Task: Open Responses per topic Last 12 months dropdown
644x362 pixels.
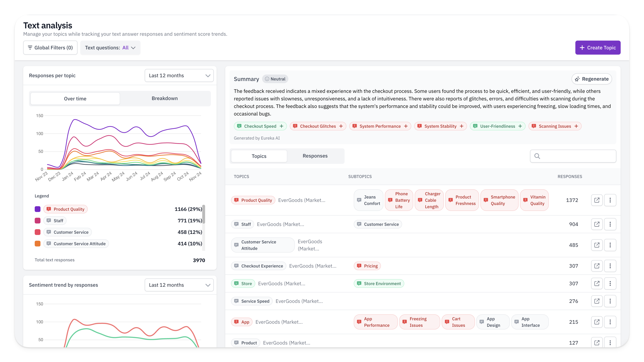Action: [x=179, y=75]
